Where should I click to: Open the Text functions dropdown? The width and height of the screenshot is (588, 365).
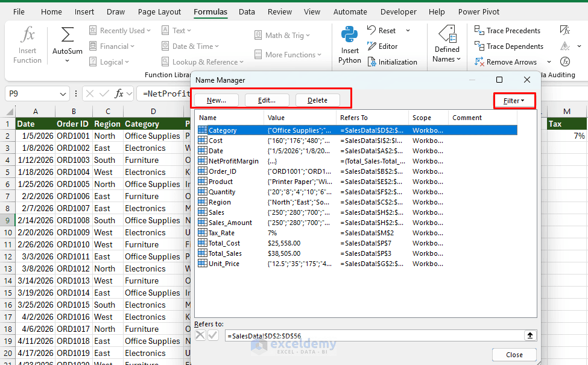click(176, 30)
